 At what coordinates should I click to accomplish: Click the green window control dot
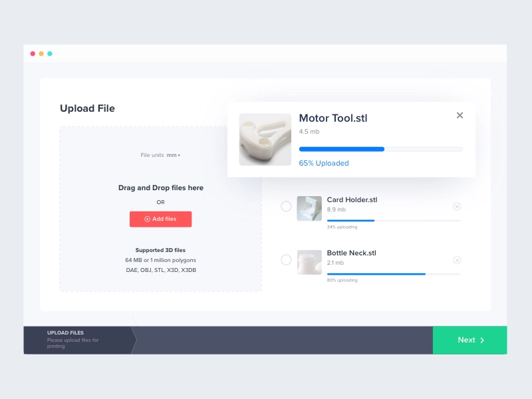coord(50,54)
